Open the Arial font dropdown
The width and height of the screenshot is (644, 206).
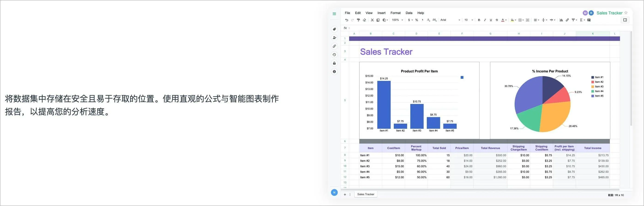[450, 20]
